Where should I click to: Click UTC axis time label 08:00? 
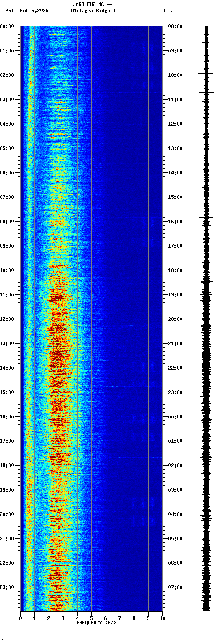[x=175, y=26]
